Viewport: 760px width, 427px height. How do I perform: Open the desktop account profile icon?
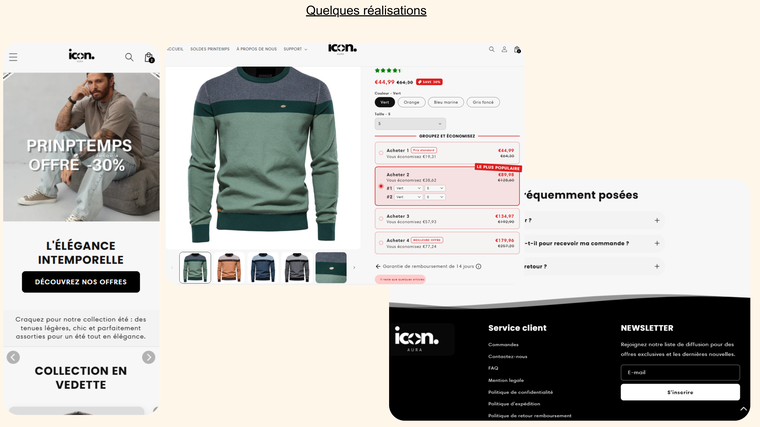pos(504,49)
